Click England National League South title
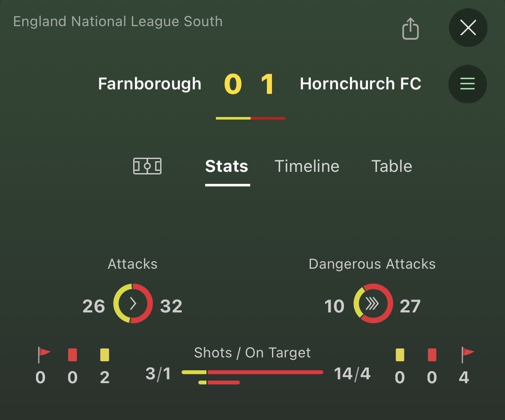 click(118, 21)
